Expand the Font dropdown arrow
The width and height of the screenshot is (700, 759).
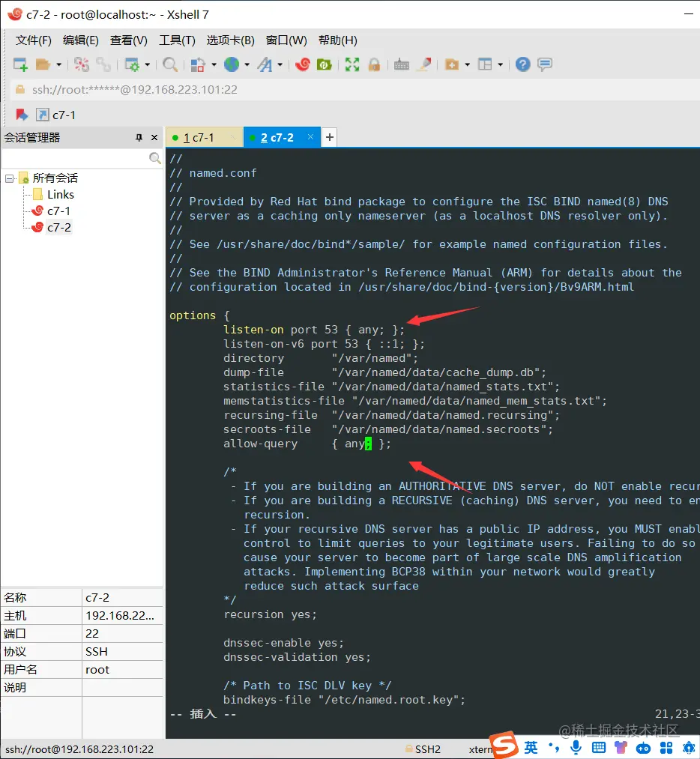click(280, 64)
